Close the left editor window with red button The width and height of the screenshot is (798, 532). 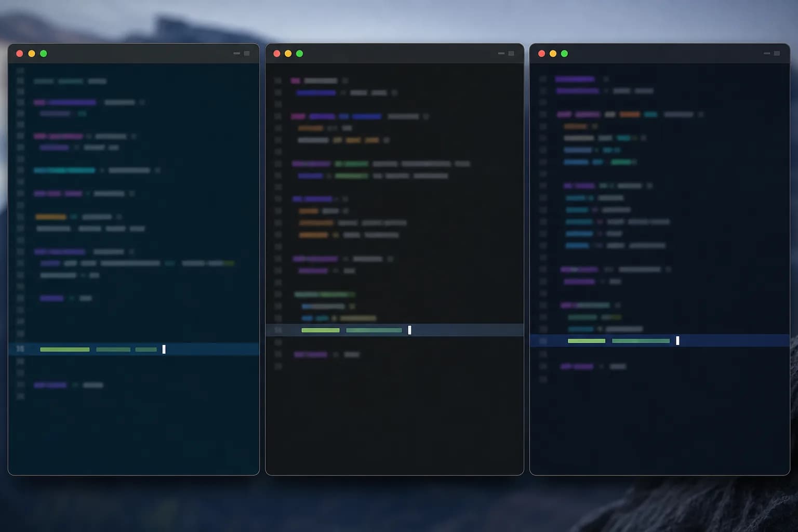pos(20,54)
